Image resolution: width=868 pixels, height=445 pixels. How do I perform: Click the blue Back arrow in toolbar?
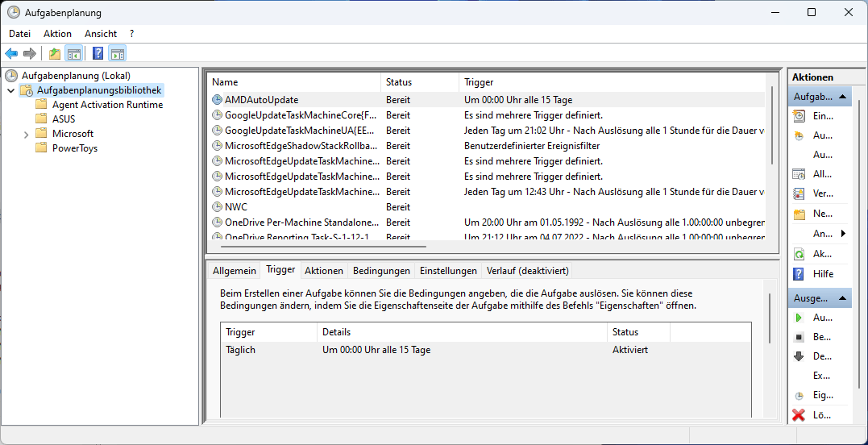(11, 54)
